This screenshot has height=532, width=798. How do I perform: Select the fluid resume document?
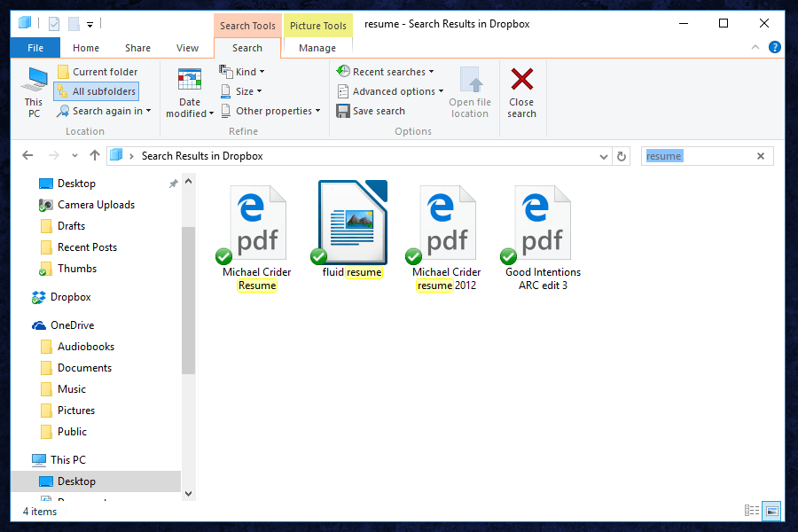(352, 230)
